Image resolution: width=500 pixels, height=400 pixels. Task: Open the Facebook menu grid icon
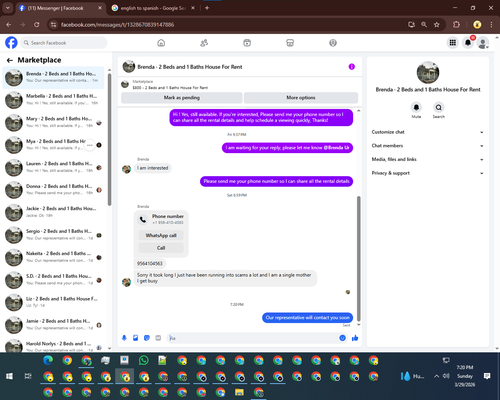coord(453,43)
